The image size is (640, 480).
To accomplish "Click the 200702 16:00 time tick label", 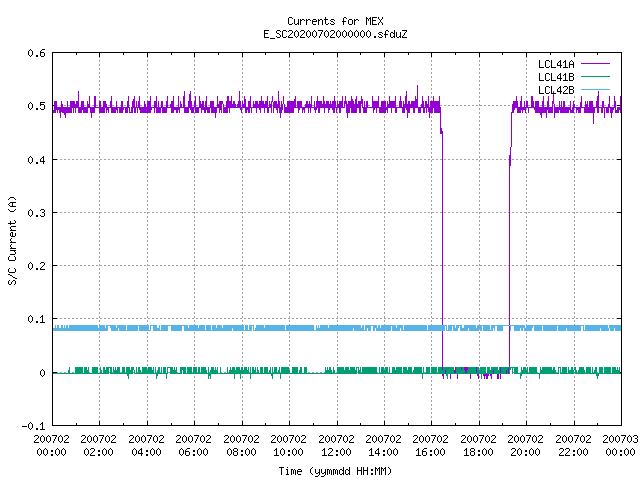I will tap(430, 445).
